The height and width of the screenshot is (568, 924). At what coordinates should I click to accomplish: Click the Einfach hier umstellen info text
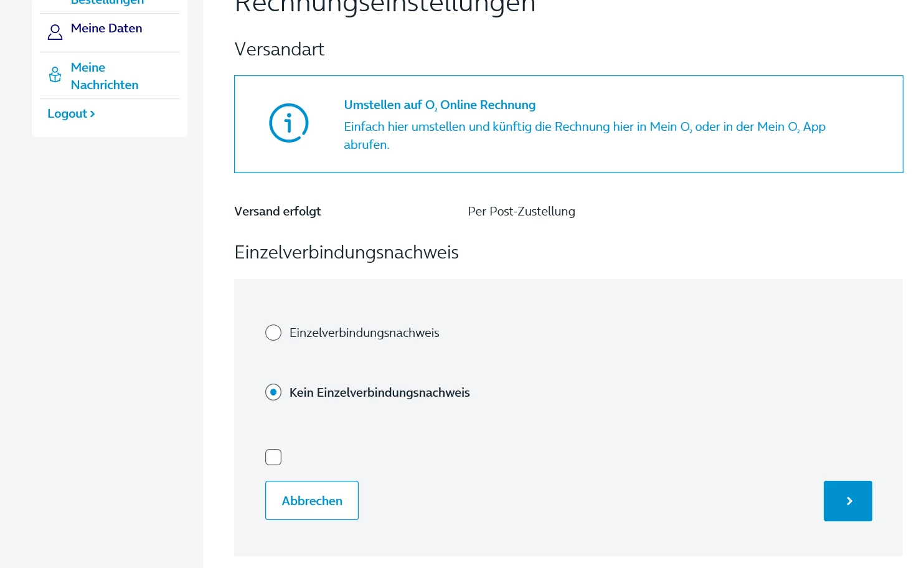click(x=584, y=127)
